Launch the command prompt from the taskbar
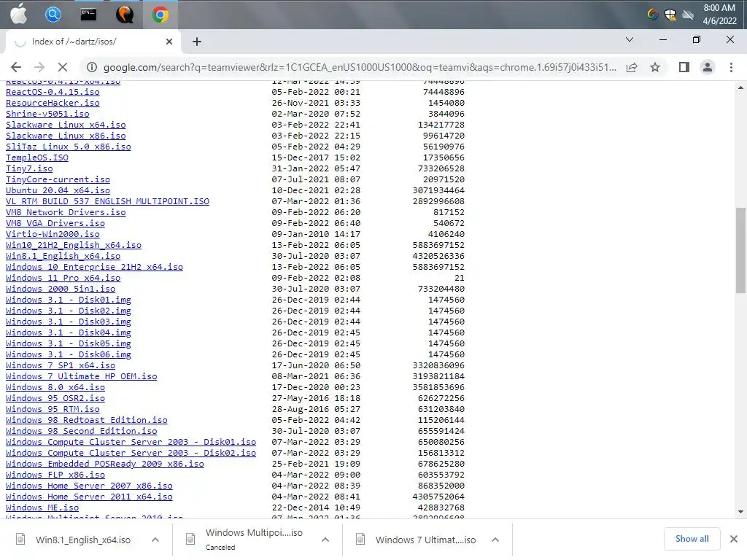The height and width of the screenshot is (560, 747). pyautogui.click(x=88, y=15)
